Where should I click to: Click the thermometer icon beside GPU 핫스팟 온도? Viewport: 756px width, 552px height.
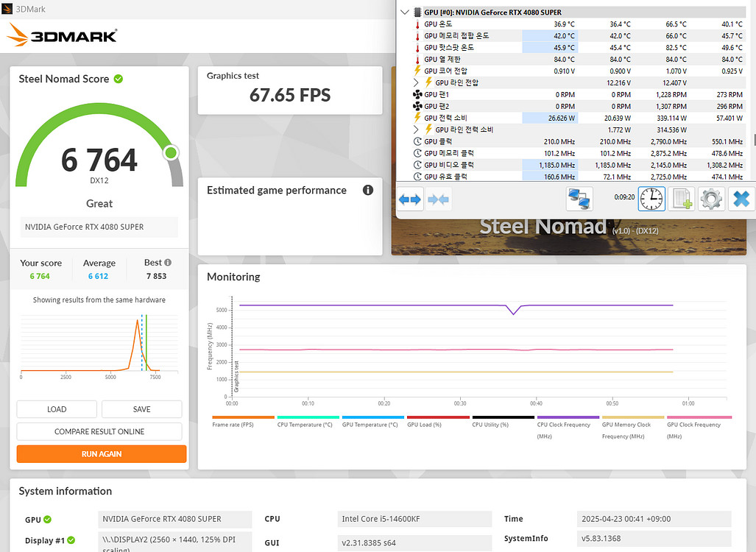(417, 48)
